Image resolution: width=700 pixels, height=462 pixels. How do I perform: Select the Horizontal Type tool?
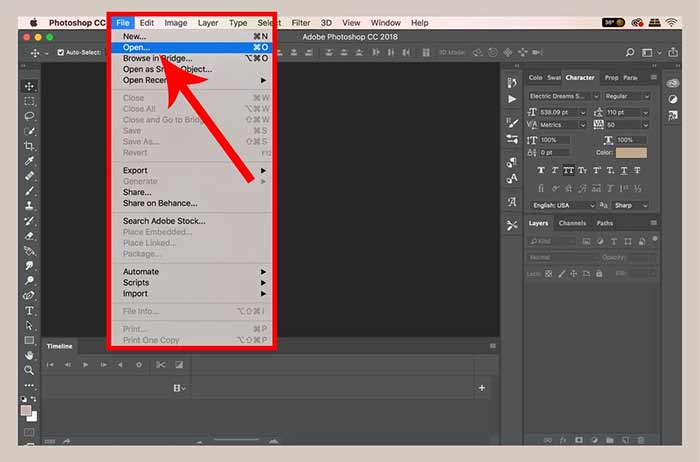[x=29, y=311]
